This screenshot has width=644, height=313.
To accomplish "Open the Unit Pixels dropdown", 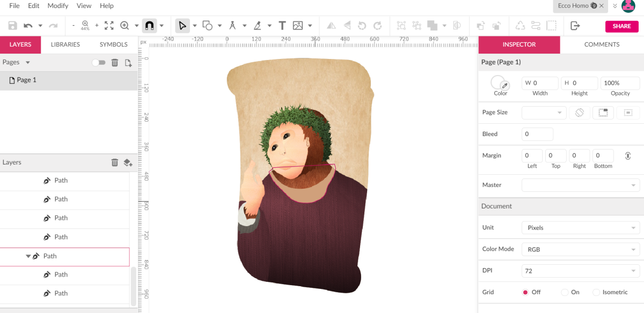I will [x=581, y=228].
